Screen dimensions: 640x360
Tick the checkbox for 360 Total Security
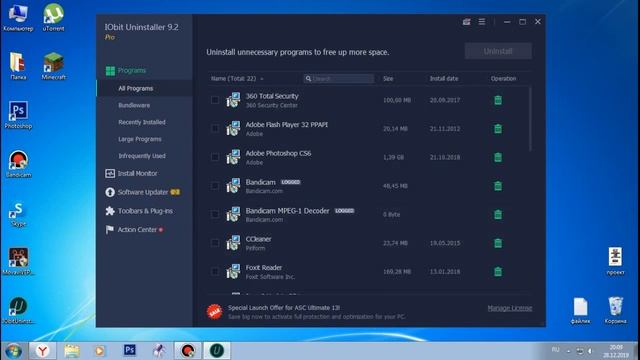click(x=215, y=100)
